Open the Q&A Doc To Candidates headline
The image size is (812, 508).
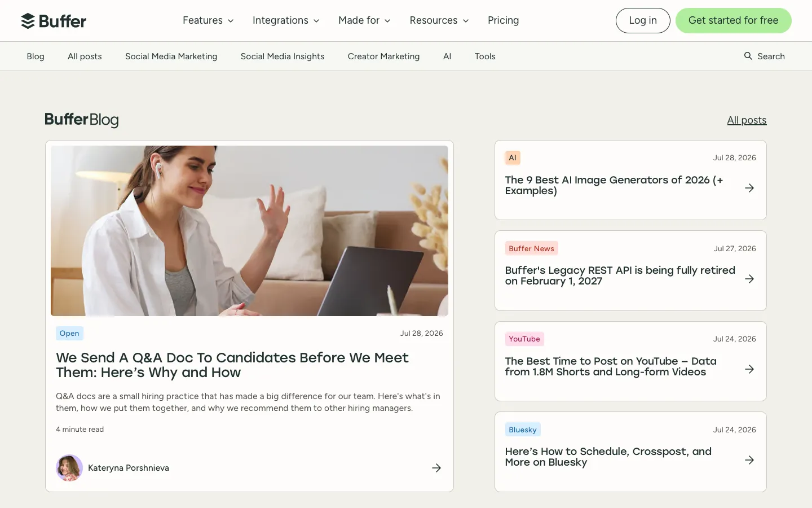(x=232, y=365)
